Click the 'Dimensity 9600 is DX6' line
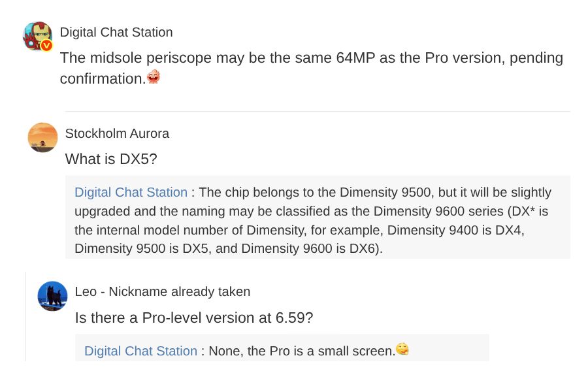Viewport: 588px width, 392px height. coord(229,248)
